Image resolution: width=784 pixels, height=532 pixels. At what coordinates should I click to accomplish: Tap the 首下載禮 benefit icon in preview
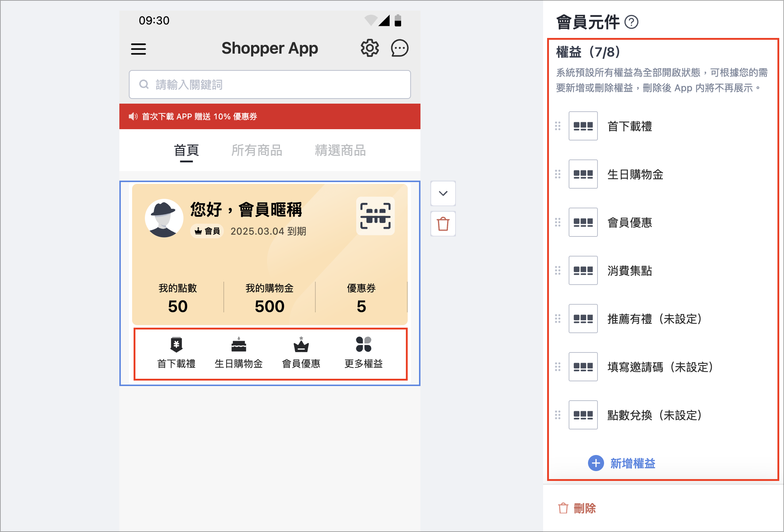(176, 344)
